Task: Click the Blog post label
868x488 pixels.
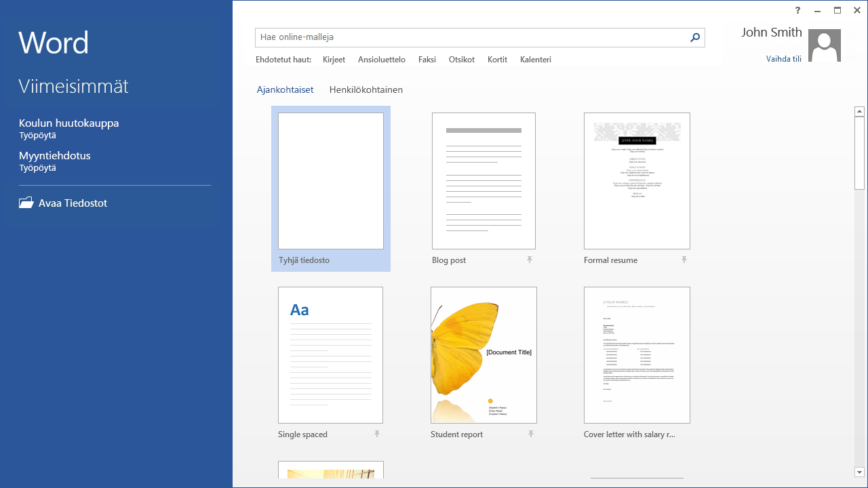Action: click(x=449, y=260)
